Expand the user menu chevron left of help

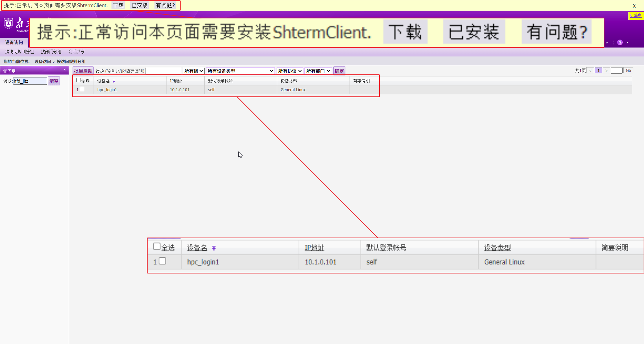[x=607, y=43]
